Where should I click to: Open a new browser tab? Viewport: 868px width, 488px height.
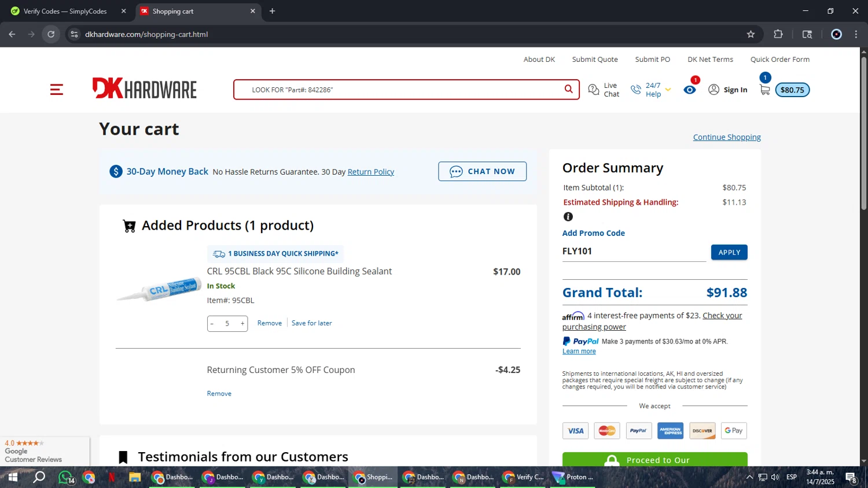coord(272,11)
